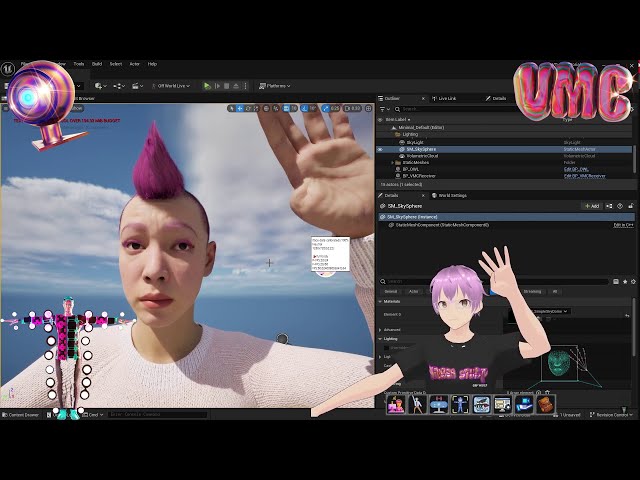
Task: Click the Stop simulation button
Action: tap(227, 86)
